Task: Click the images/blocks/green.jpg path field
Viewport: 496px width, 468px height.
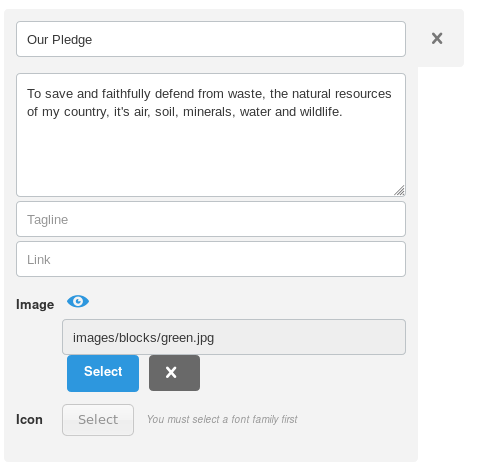Action: pyautogui.click(x=234, y=337)
